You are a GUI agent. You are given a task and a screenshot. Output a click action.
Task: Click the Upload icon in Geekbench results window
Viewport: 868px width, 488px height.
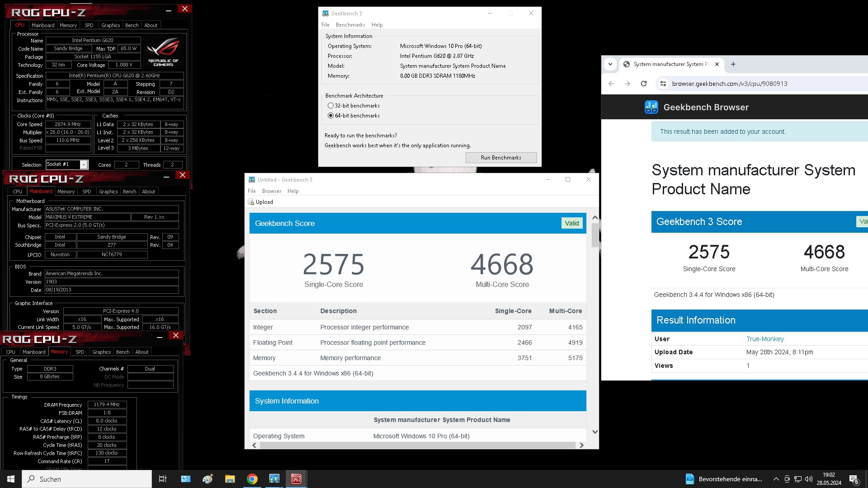(x=251, y=202)
